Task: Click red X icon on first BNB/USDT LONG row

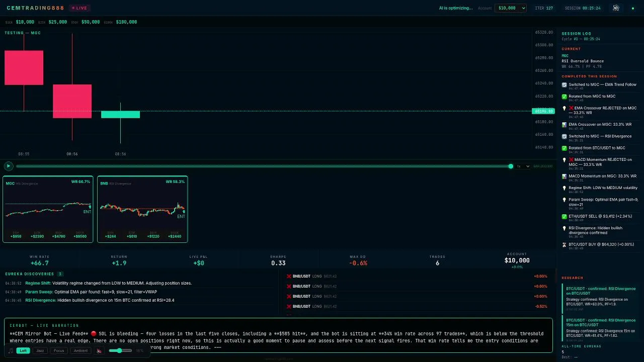Action: coord(289,276)
